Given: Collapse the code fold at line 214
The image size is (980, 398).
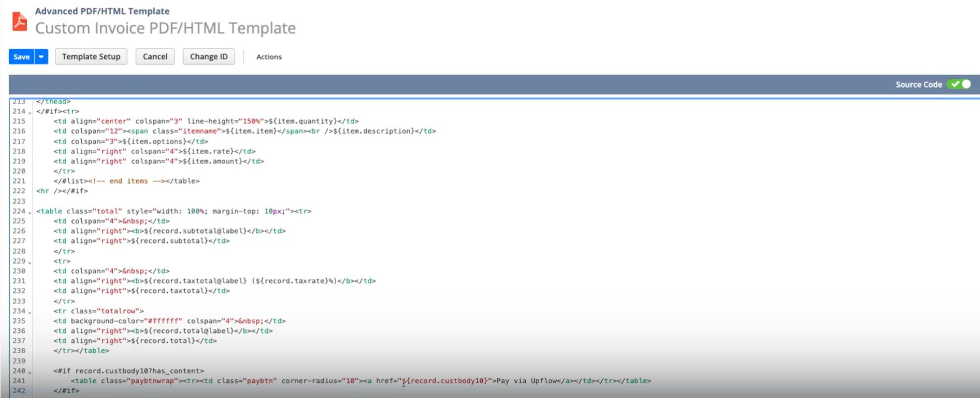Looking at the screenshot, I should tap(30, 113).
